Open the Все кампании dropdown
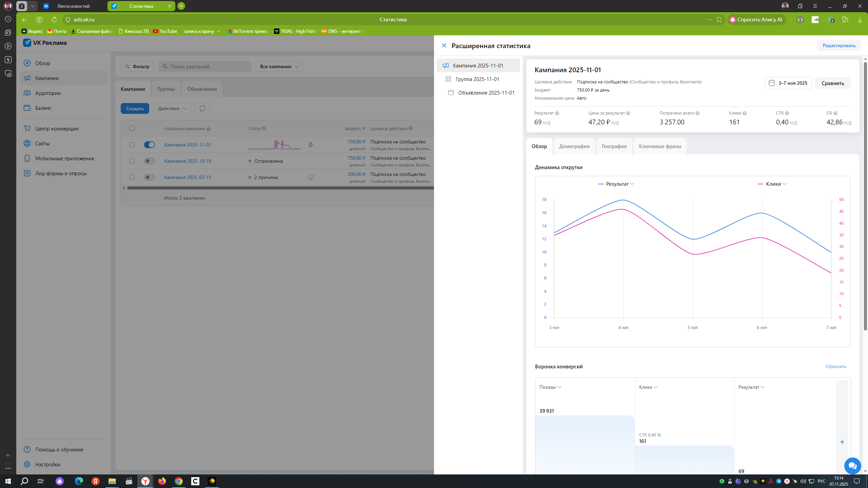The image size is (868, 488). click(x=279, y=66)
